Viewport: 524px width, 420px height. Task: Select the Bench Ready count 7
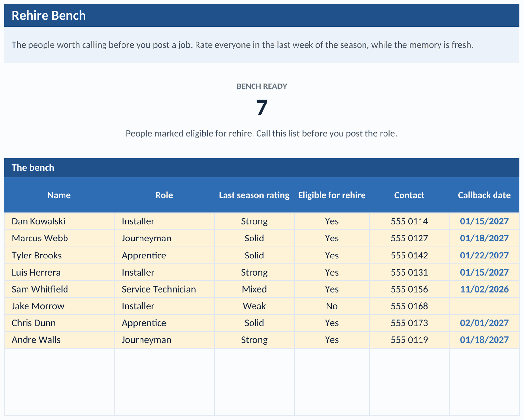262,108
